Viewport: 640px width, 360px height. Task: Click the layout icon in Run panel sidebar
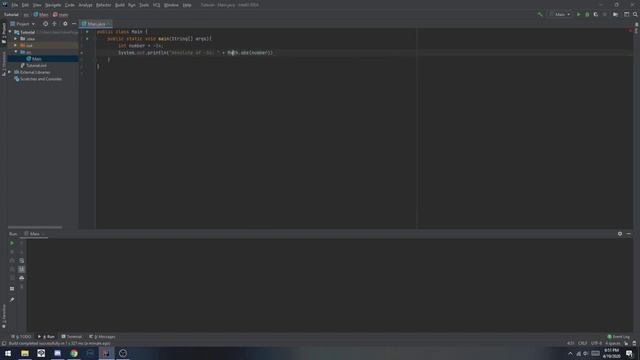12,289
